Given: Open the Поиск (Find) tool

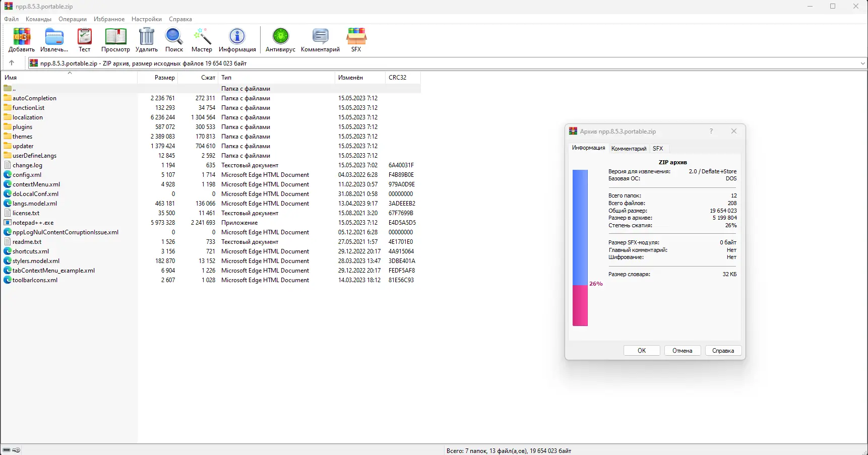Looking at the screenshot, I should click(x=174, y=37).
